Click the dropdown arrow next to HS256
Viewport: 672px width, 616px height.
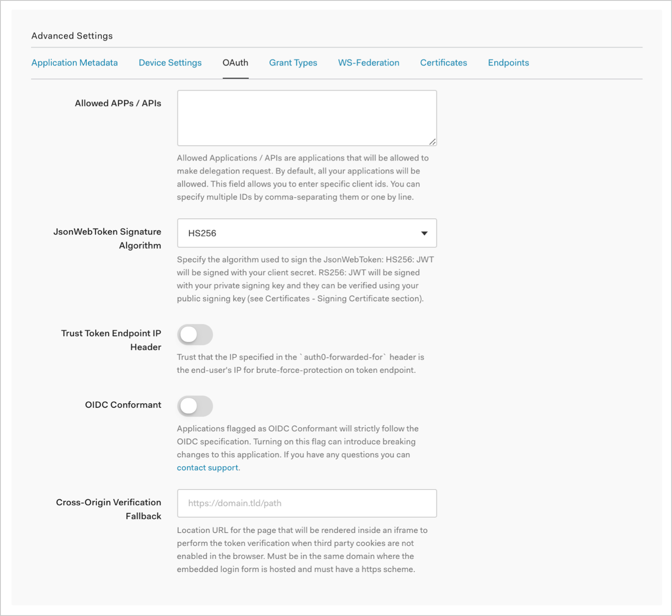pos(424,233)
